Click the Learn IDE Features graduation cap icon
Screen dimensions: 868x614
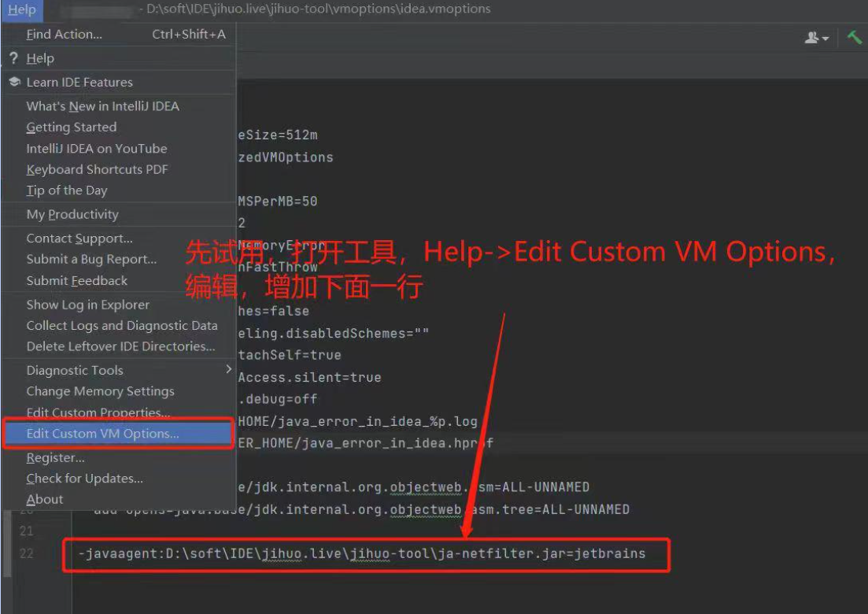point(14,82)
